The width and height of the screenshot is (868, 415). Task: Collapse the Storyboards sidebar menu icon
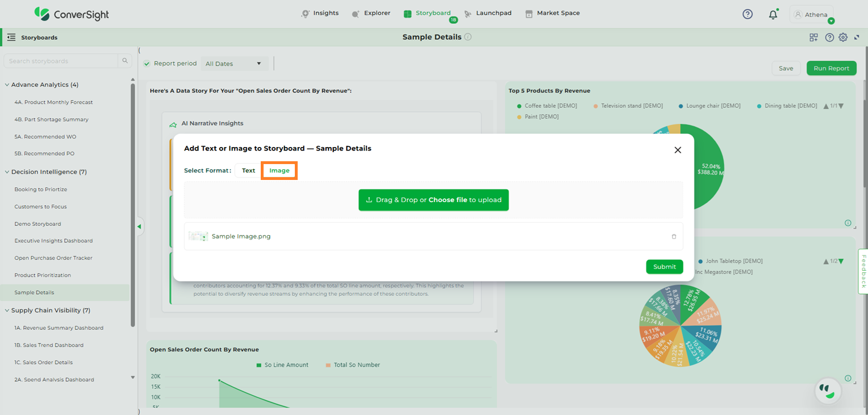click(11, 37)
